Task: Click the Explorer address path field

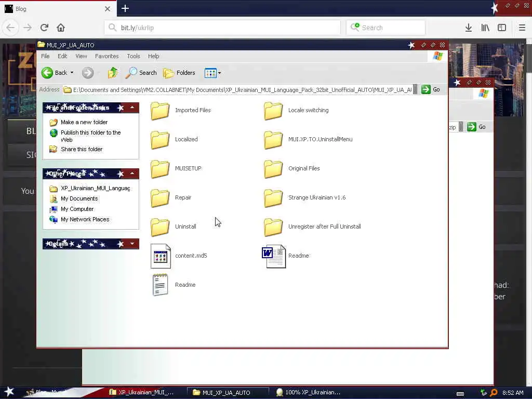Action: [237, 90]
